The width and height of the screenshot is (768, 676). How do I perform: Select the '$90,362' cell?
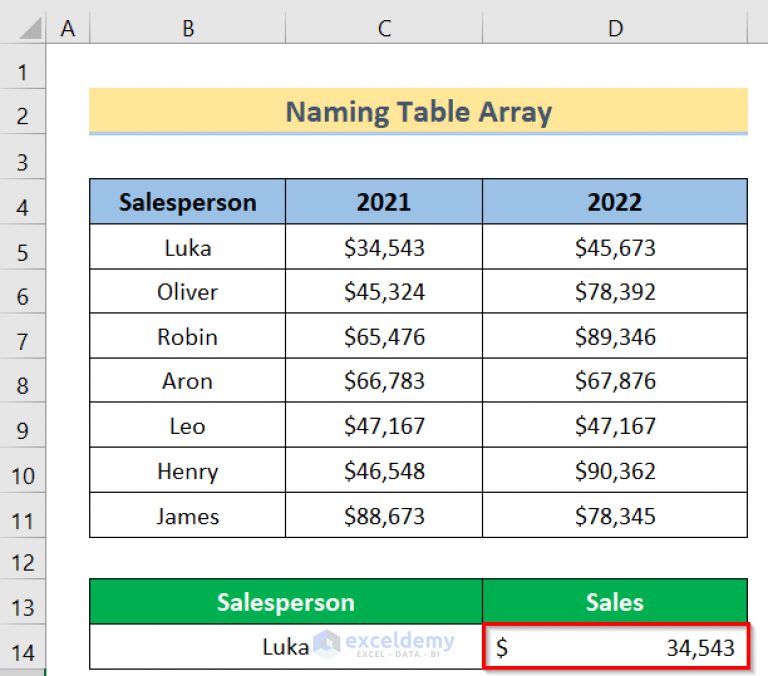(615, 470)
